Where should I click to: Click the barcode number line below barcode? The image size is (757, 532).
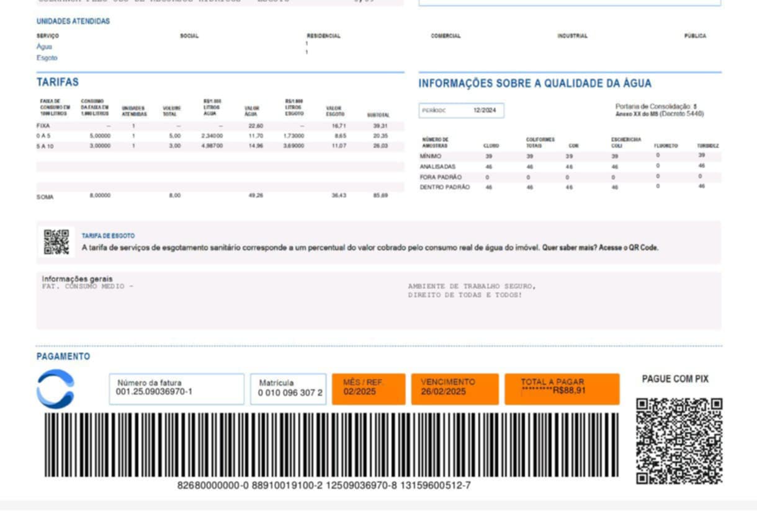click(324, 485)
